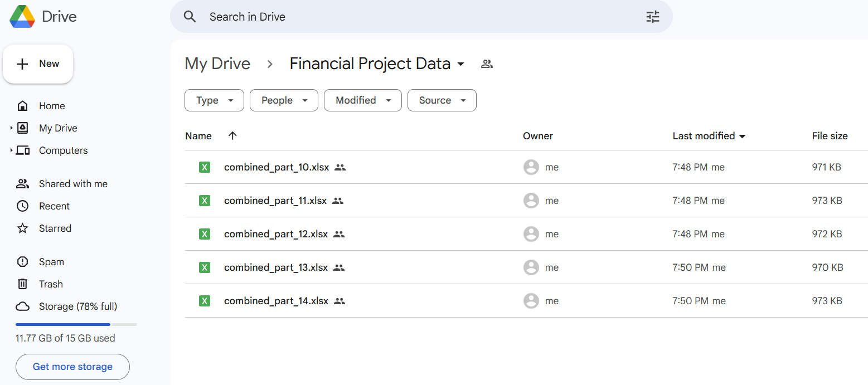868x385 pixels.
Task: Click Get more storage button
Action: coord(72,367)
